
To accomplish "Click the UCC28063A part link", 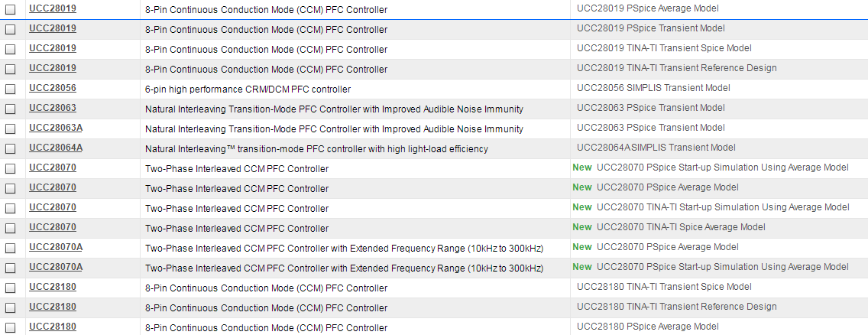I will (x=56, y=128).
